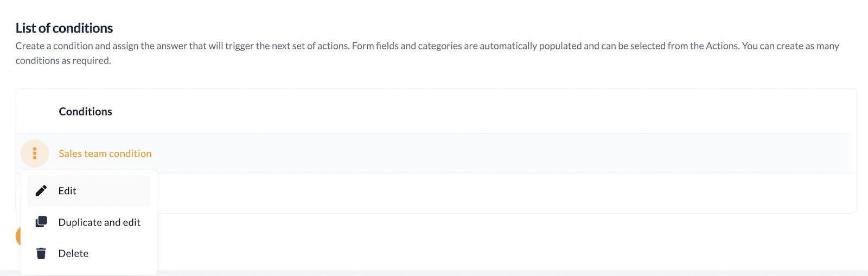The width and height of the screenshot is (868, 276).
Task: Click the trash can icon in the menu
Action: pos(41,253)
